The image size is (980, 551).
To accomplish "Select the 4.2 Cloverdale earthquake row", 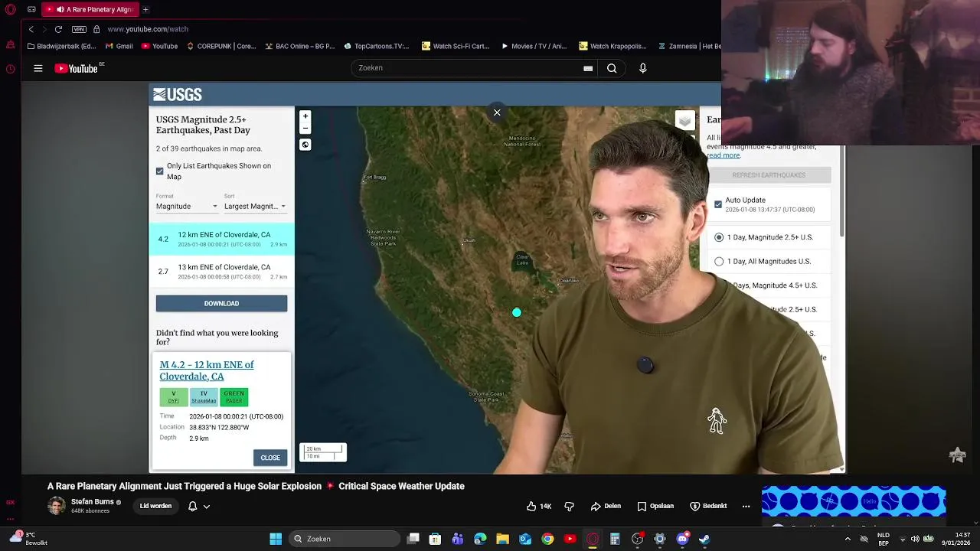I will click(x=221, y=239).
